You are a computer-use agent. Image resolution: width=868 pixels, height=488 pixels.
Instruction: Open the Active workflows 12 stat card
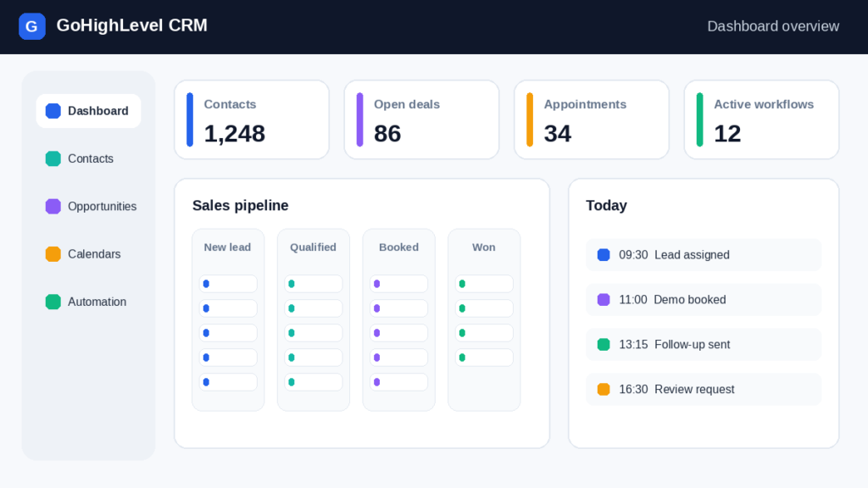tap(762, 119)
